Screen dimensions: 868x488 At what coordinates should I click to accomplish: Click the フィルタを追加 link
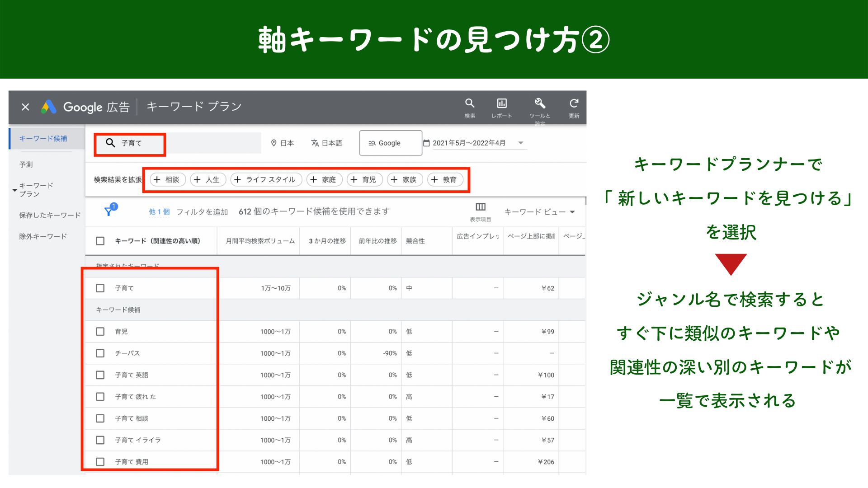pyautogui.click(x=202, y=212)
